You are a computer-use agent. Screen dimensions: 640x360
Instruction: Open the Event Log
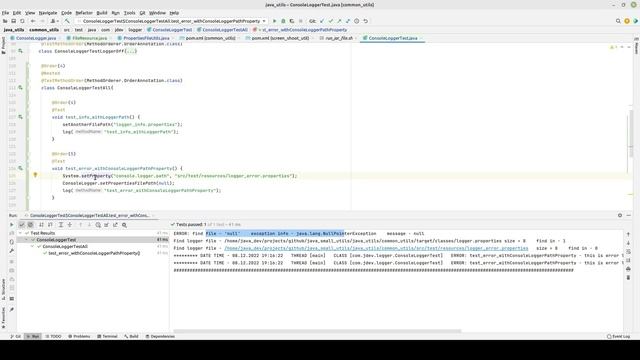[x=618, y=336]
